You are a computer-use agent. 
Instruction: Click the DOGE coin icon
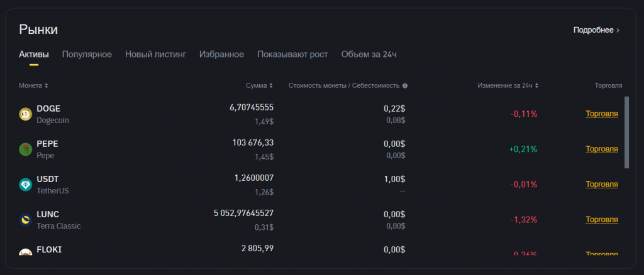[x=26, y=114]
